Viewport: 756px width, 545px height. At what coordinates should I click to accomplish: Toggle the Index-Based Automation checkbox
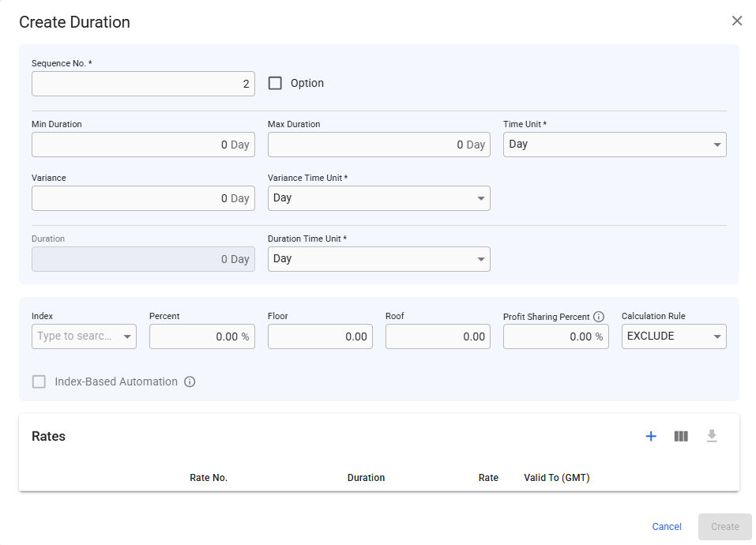[39, 382]
